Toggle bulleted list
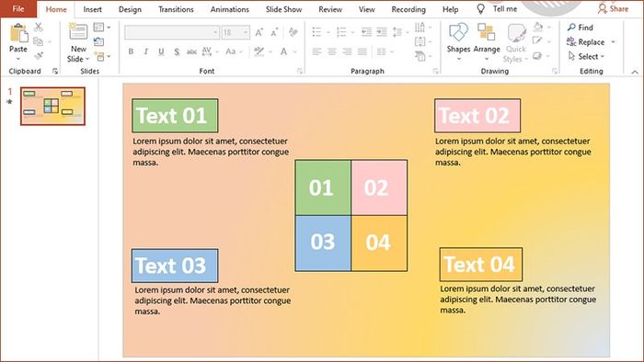644x362 pixels. 316,32
